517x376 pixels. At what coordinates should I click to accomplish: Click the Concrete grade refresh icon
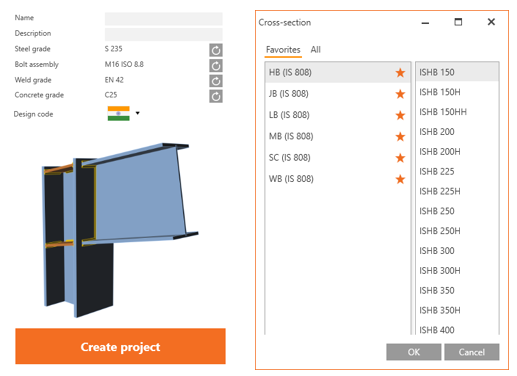(x=216, y=96)
